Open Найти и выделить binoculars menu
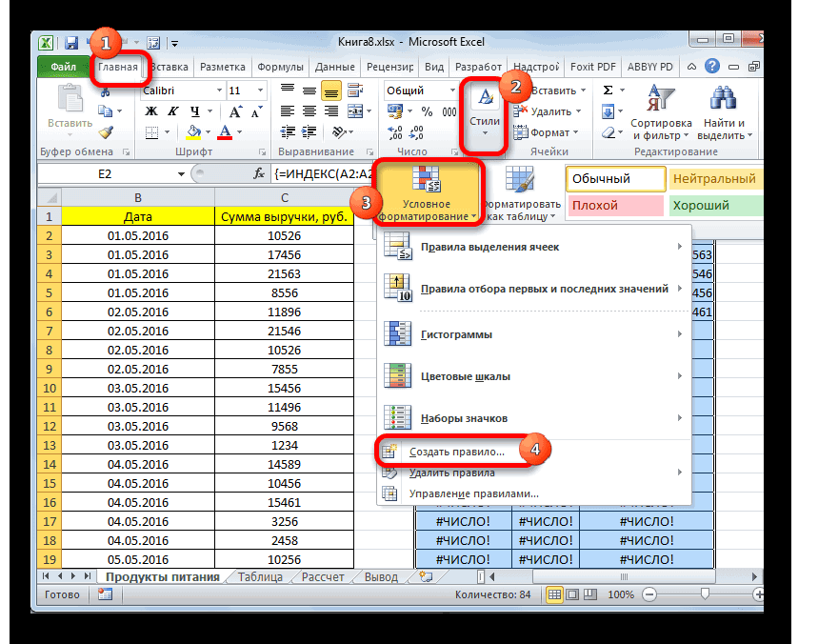This screenshot has height=644, width=818. click(x=724, y=112)
